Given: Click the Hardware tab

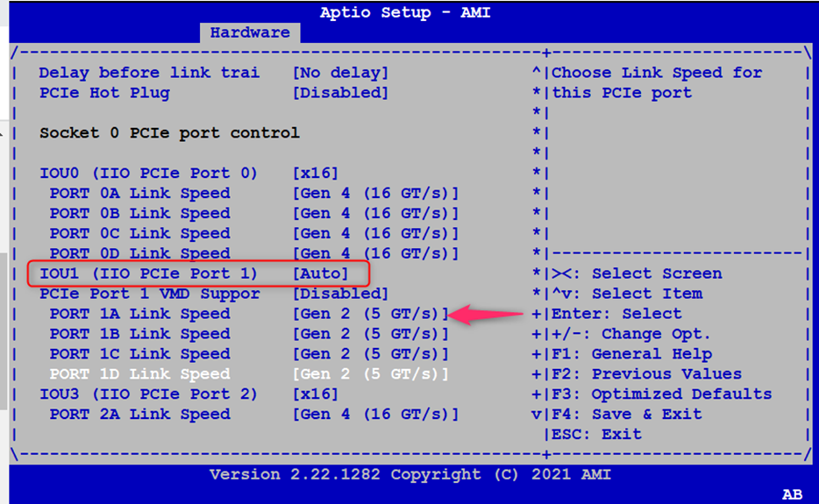Looking at the screenshot, I should point(250,32).
